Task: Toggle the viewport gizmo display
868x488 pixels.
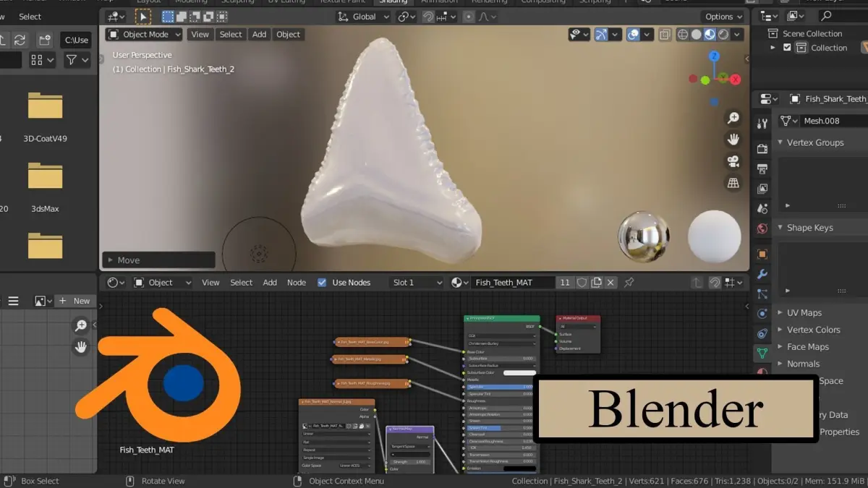Action: [x=602, y=34]
